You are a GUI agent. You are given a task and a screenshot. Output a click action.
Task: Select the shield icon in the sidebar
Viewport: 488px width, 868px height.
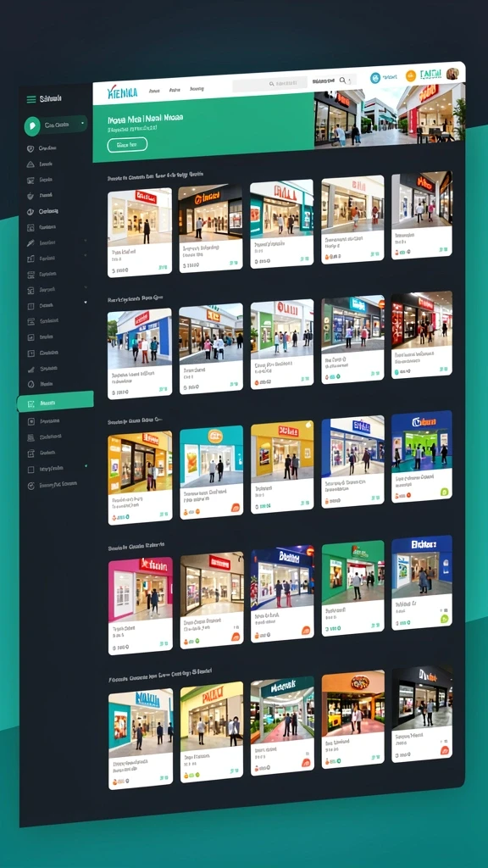(30, 148)
